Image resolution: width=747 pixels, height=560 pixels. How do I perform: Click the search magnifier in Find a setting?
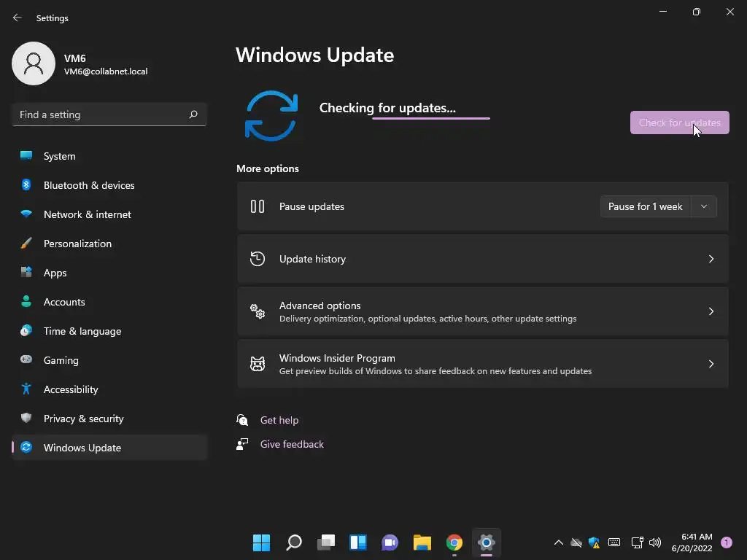point(193,114)
